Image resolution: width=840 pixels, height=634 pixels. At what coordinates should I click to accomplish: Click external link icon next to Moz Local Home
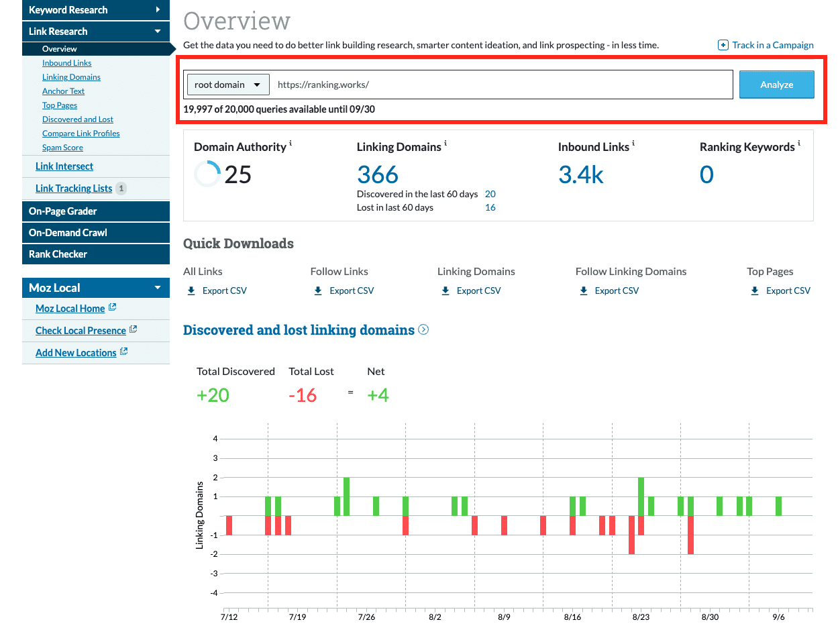pos(113,308)
